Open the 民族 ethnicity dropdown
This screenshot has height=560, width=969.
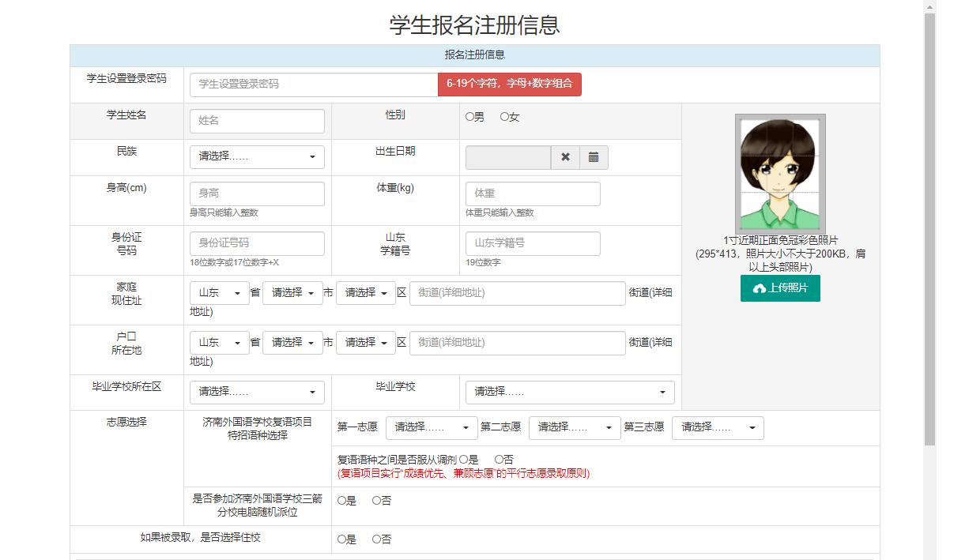pos(256,156)
